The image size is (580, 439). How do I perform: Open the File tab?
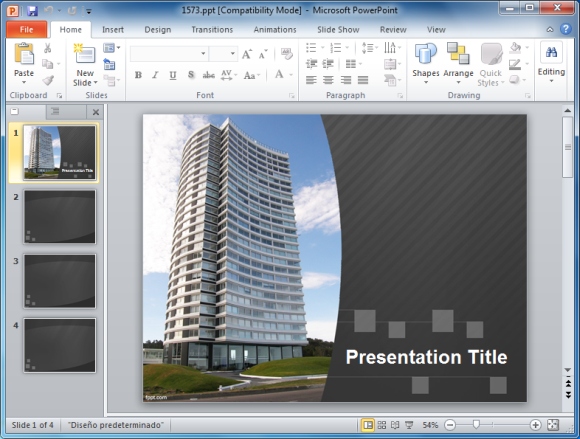[27, 30]
